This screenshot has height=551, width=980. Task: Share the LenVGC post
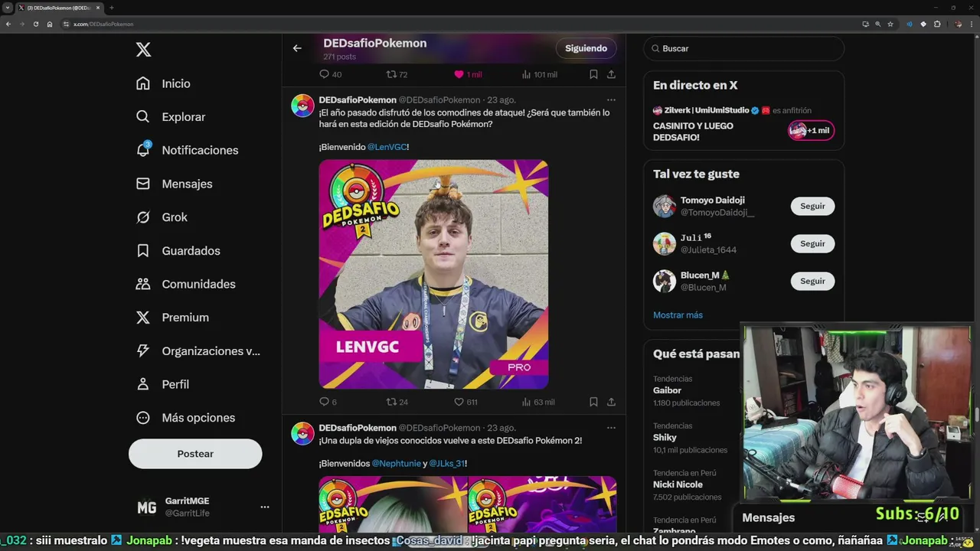click(x=611, y=402)
